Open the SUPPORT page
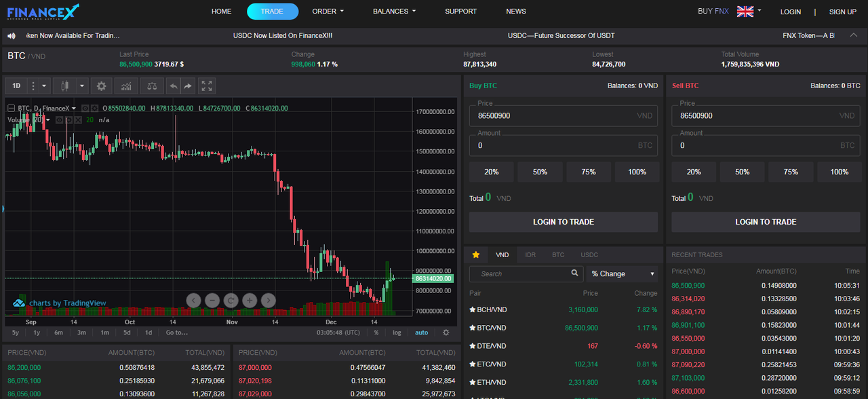The height and width of the screenshot is (399, 868). click(460, 12)
